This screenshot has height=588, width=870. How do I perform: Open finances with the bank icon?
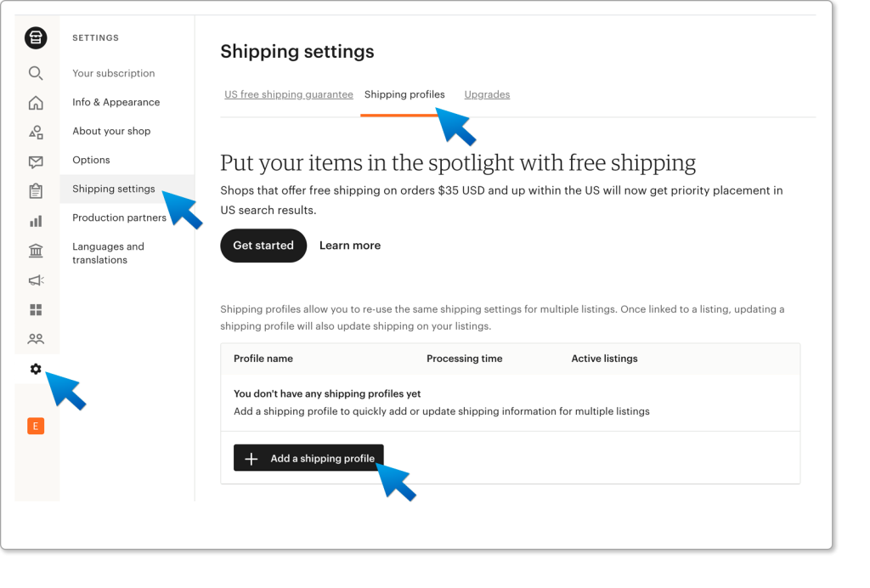pyautogui.click(x=36, y=250)
